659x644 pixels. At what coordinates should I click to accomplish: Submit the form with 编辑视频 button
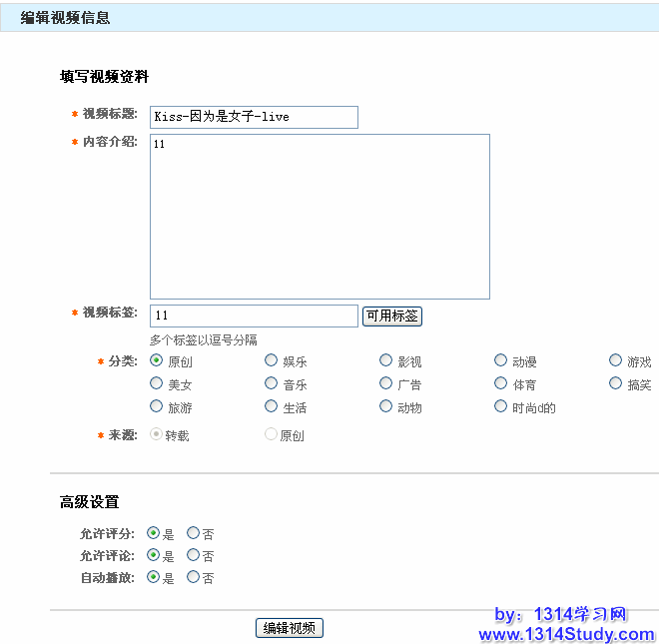tap(290, 628)
